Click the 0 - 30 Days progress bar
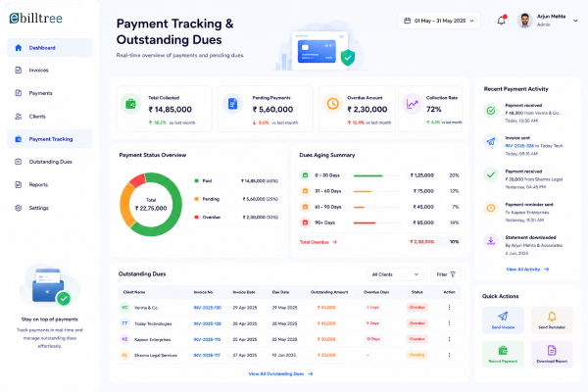The image size is (588, 392). tap(376, 175)
